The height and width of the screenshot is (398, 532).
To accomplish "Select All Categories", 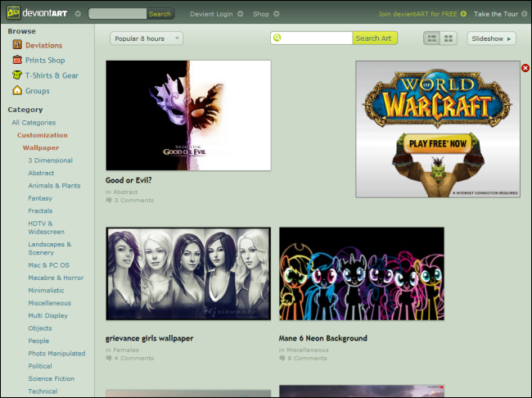I will click(34, 123).
